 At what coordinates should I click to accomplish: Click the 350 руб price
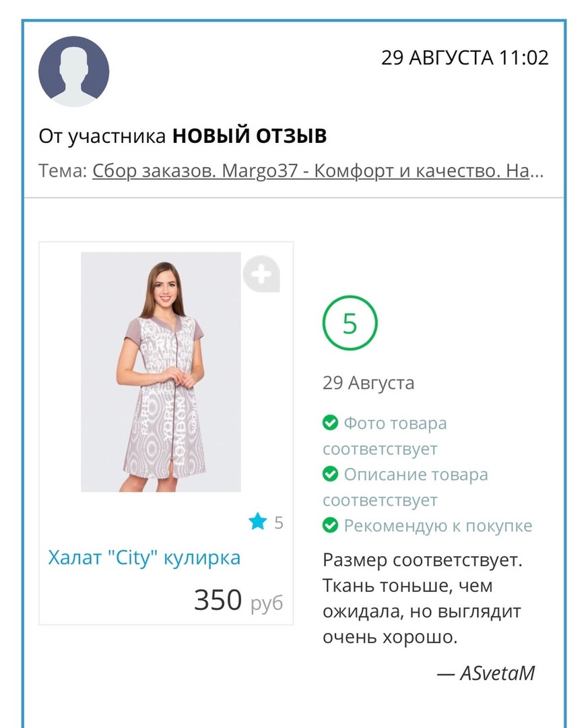tap(238, 600)
